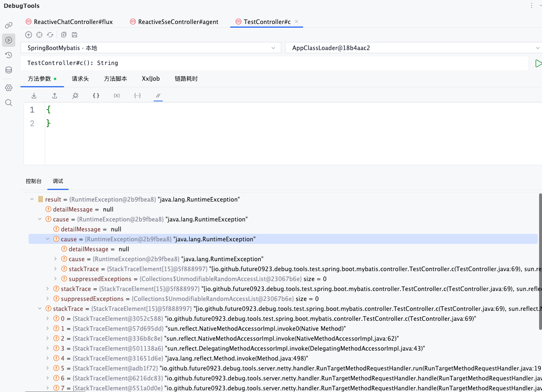Collapse the result RuntimeException root node

point(32,200)
